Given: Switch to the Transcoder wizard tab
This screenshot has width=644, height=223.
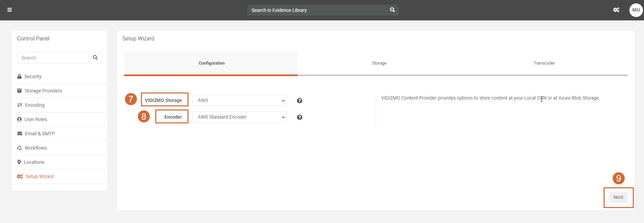Looking at the screenshot, I should (x=544, y=63).
